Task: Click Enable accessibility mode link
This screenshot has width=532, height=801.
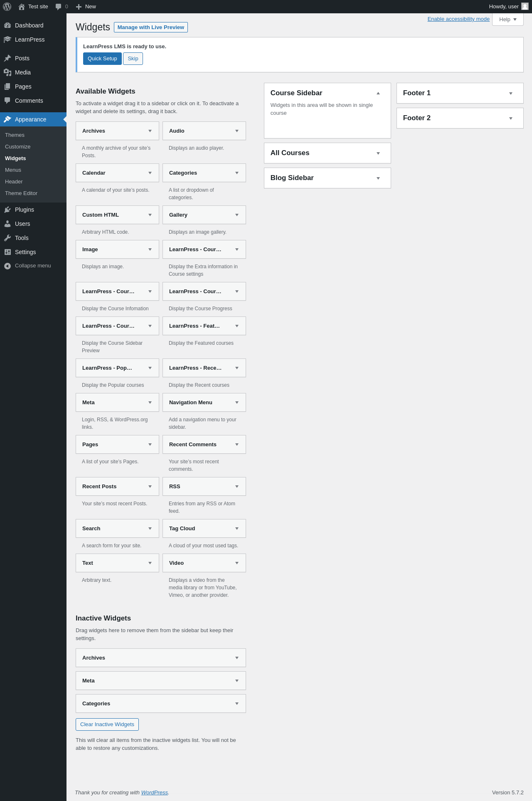Action: click(x=458, y=19)
